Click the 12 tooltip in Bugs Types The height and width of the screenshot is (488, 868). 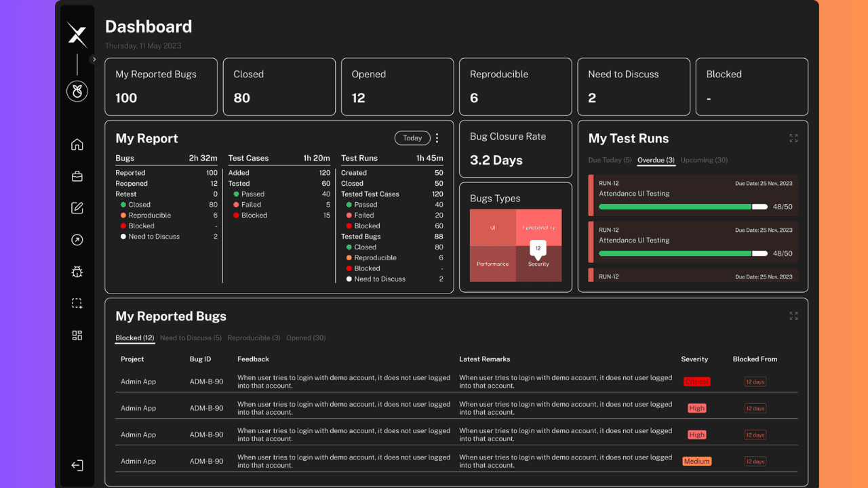(538, 248)
